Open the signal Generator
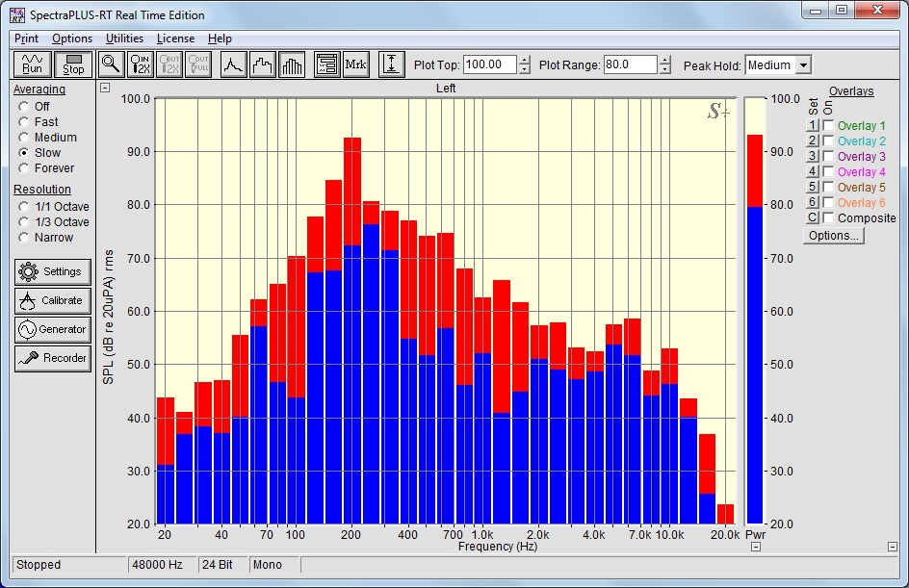 coord(53,330)
